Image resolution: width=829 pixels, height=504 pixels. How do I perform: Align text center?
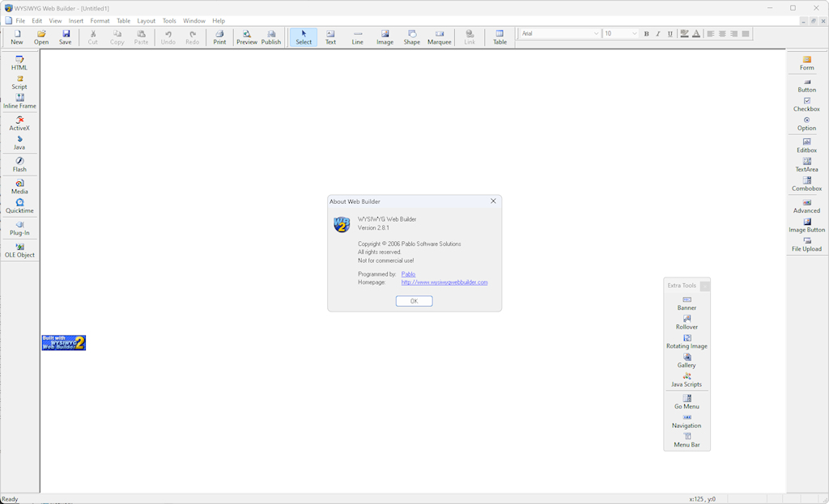(722, 33)
